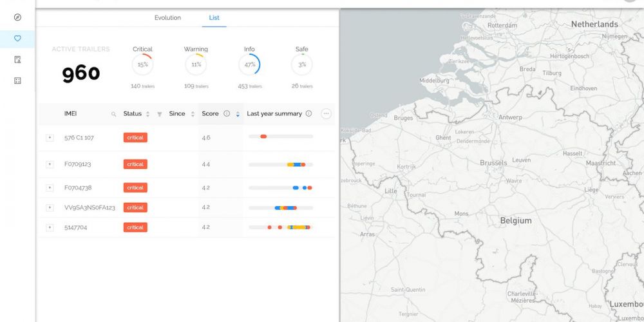The width and height of the screenshot is (644, 322).
Task: Expand the row for IMEI 576 C1 107
Action: 50,138
